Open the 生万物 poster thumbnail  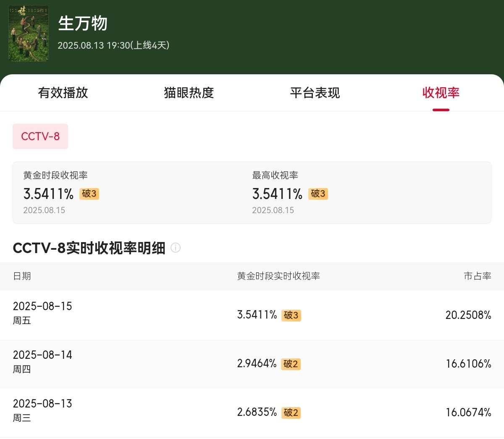(29, 34)
